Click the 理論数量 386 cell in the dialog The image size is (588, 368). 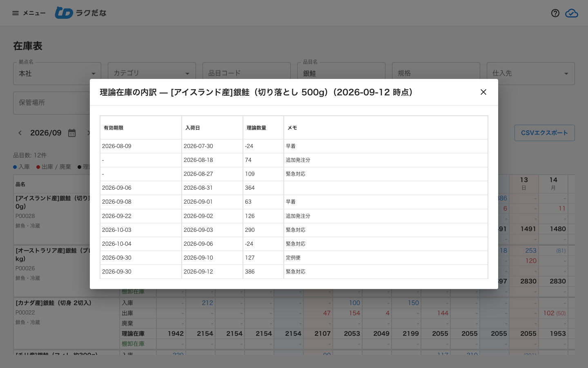pos(263,272)
